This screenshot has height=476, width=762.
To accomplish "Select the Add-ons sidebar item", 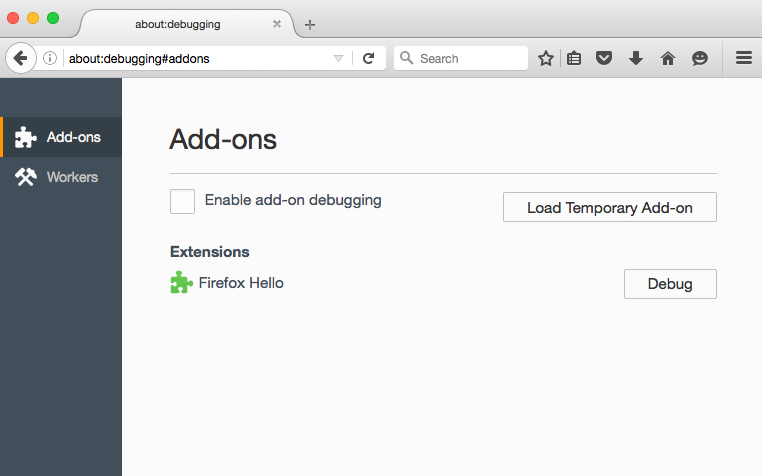I will coord(61,137).
